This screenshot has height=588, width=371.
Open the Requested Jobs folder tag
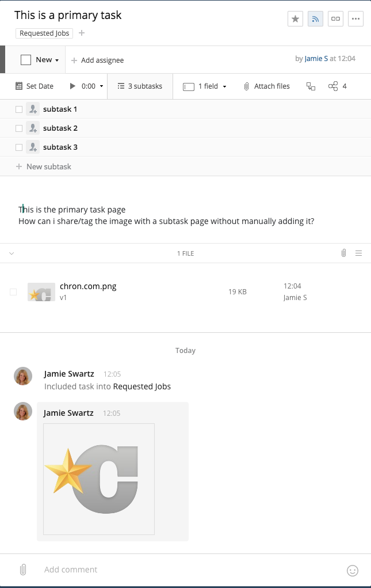click(x=44, y=33)
